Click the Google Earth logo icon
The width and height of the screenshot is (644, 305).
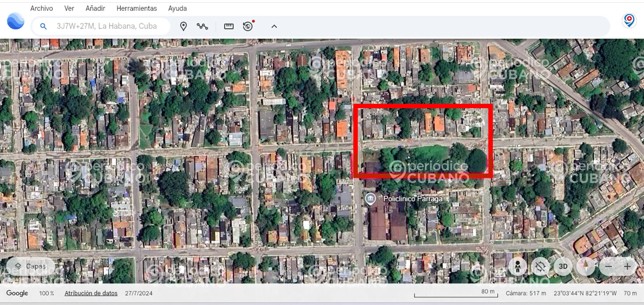pos(16,21)
